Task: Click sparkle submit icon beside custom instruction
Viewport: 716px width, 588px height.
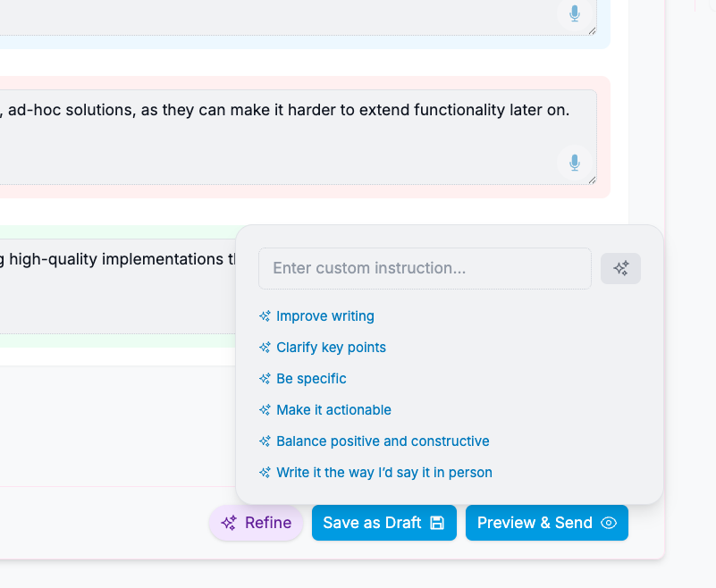Action: [620, 268]
